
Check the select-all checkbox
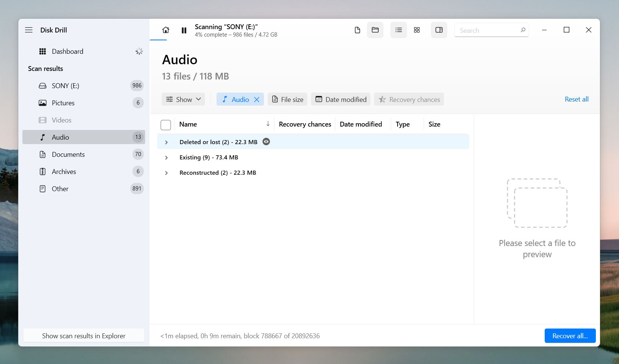click(x=166, y=125)
